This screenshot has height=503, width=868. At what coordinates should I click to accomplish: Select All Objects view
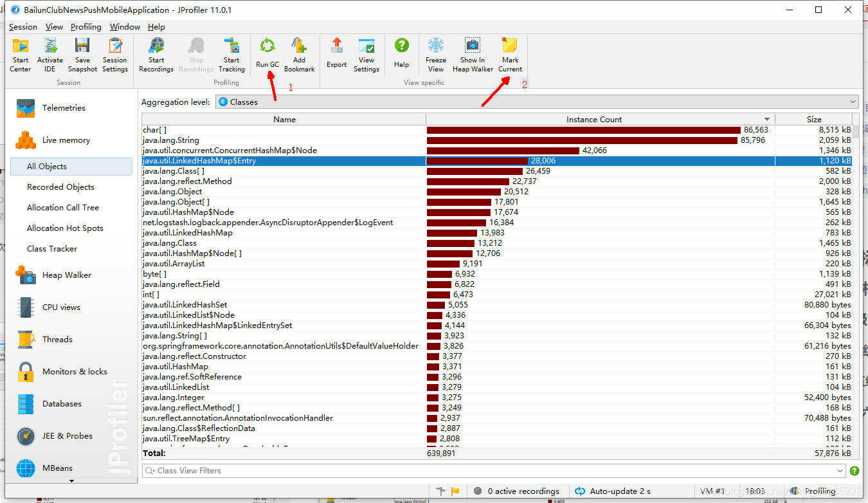pos(71,166)
